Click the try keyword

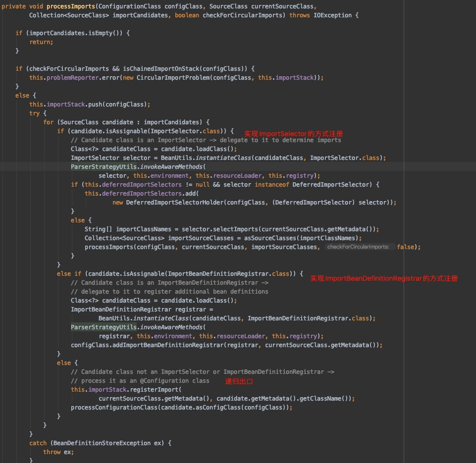(x=34, y=113)
